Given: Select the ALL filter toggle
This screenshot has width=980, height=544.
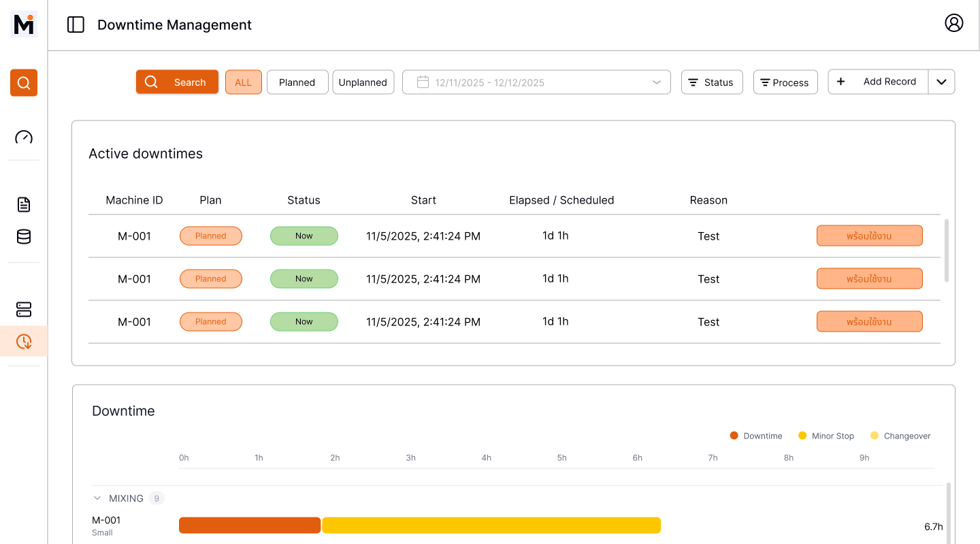Looking at the screenshot, I should 243,82.
